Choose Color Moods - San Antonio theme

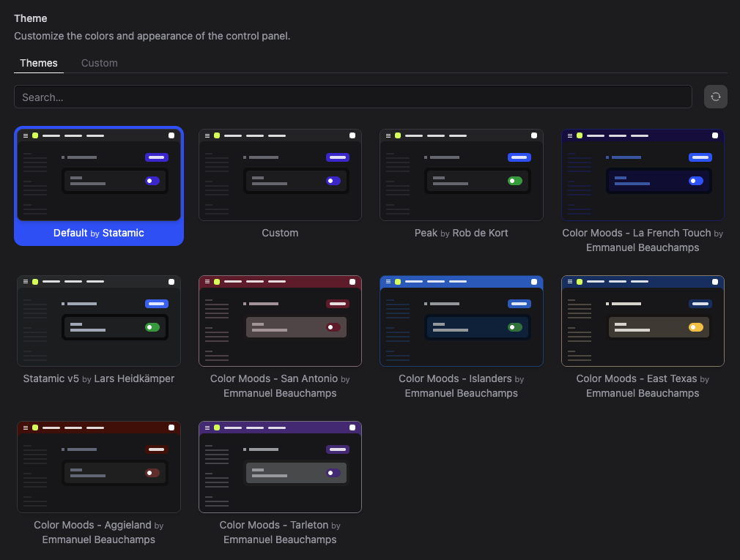(280, 321)
